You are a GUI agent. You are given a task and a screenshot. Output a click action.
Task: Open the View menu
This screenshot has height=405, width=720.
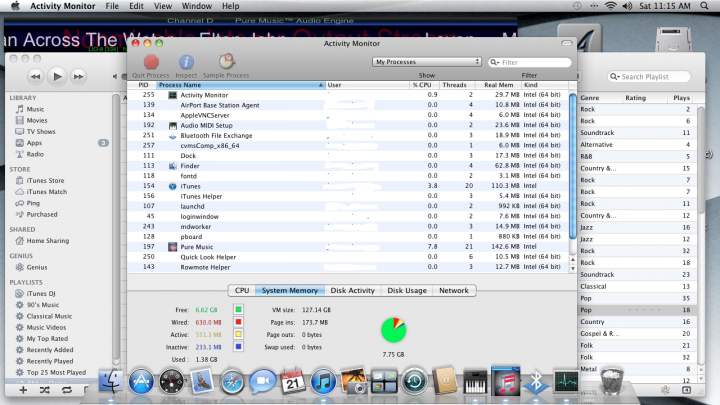163,6
